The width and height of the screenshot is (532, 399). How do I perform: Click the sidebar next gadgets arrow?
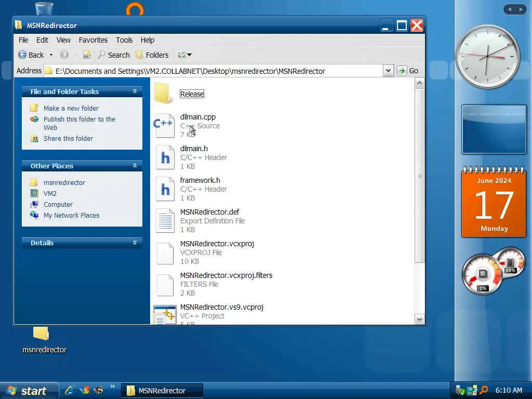click(x=521, y=9)
